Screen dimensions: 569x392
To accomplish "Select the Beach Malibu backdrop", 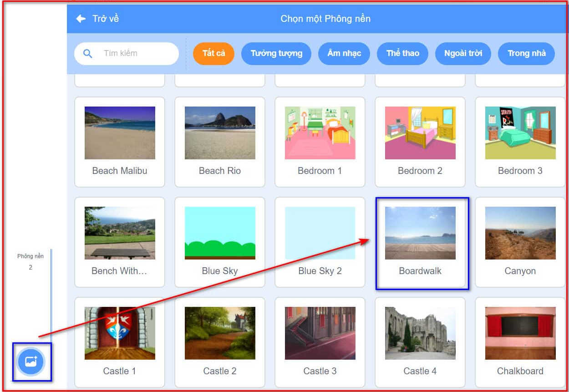I will (120, 133).
